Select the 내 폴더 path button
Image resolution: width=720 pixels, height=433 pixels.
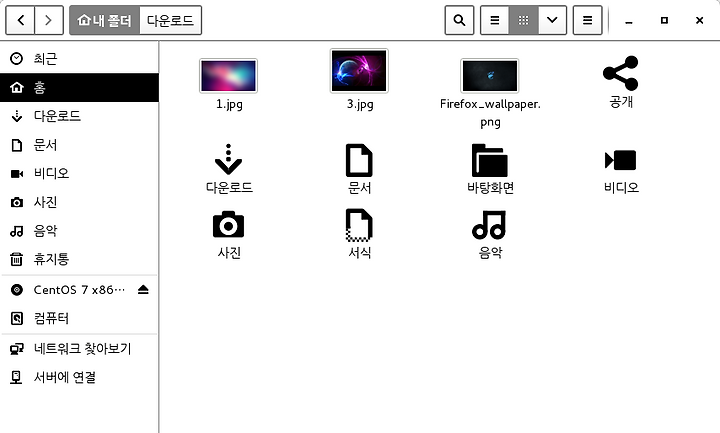[x=104, y=20]
